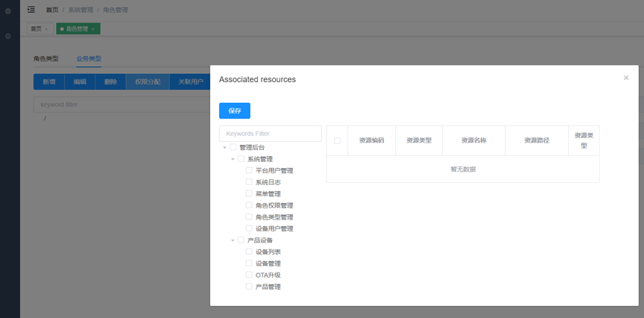Click the lower gear icon in sidebar

[x=7, y=36]
